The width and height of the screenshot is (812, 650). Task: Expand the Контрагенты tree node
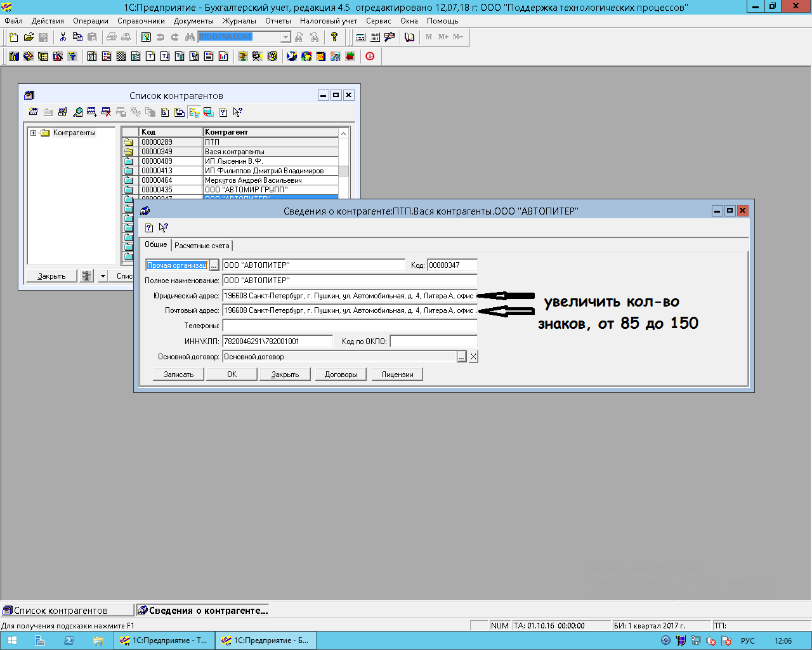click(34, 133)
